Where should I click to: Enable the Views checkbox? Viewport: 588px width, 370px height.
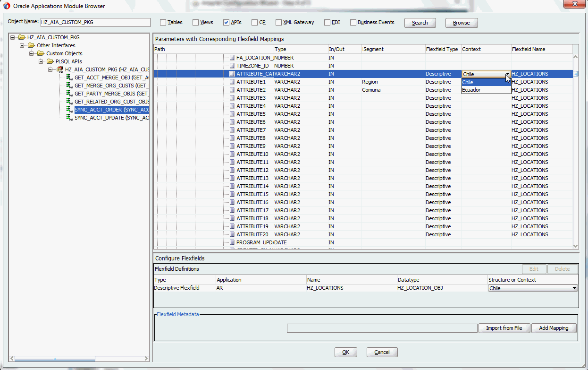195,22
